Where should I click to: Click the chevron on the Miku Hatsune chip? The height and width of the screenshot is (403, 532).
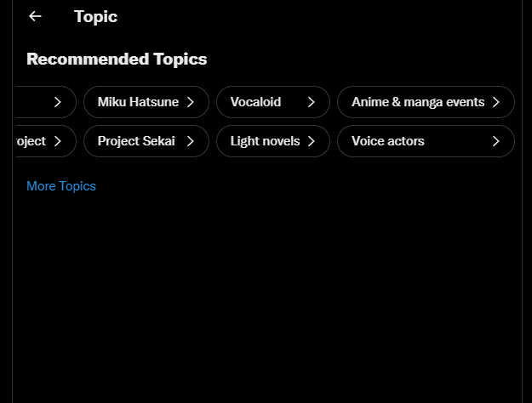coord(191,102)
